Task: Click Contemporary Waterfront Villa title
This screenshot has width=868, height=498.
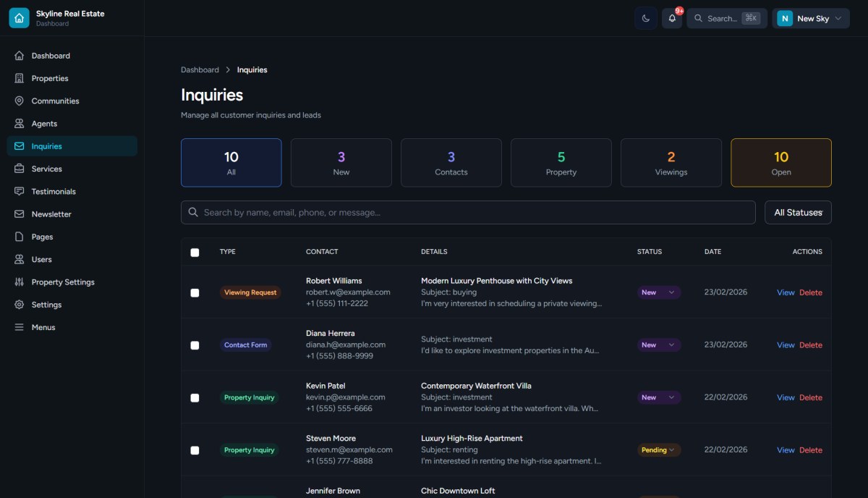Action: tap(476, 386)
